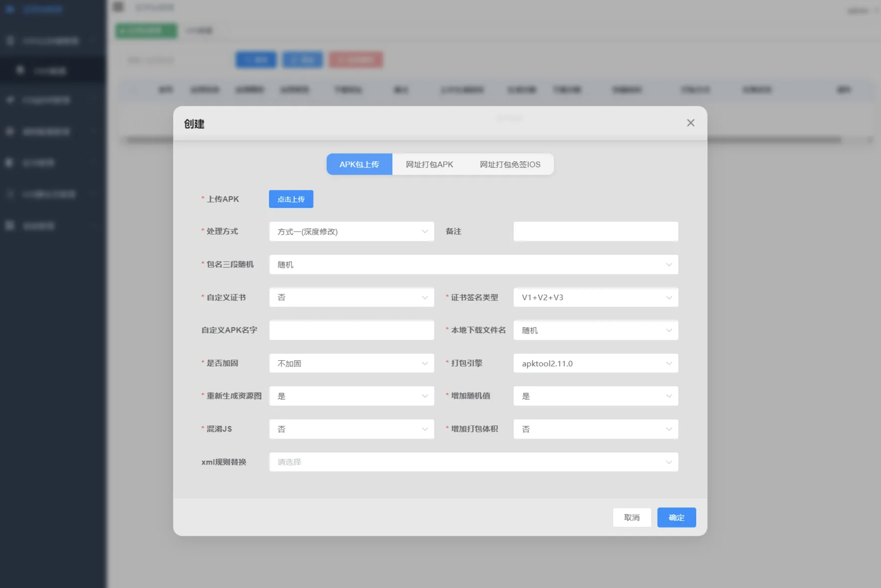The width and height of the screenshot is (881, 588).
Task: Open the 增加随机值 dropdown
Action: 595,396
